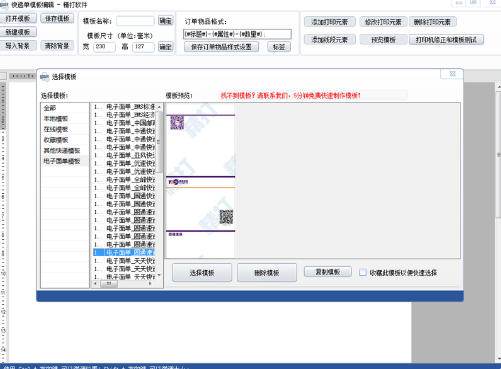The height and width of the screenshot is (369, 501).
Task: Click the 复制模板 button
Action: 328,272
